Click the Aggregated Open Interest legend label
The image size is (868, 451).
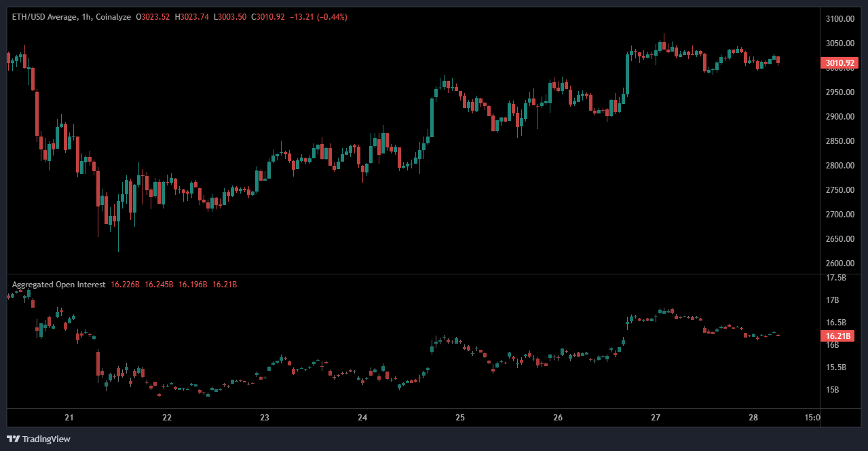tap(58, 285)
